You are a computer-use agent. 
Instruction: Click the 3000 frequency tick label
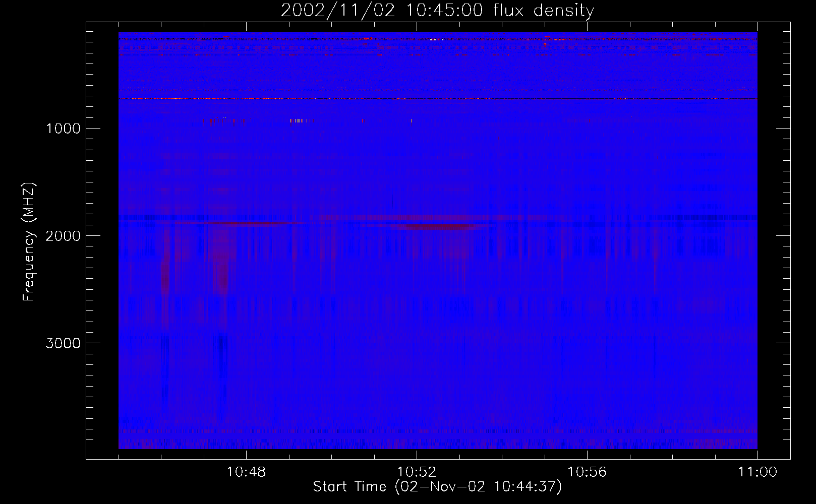click(x=63, y=343)
